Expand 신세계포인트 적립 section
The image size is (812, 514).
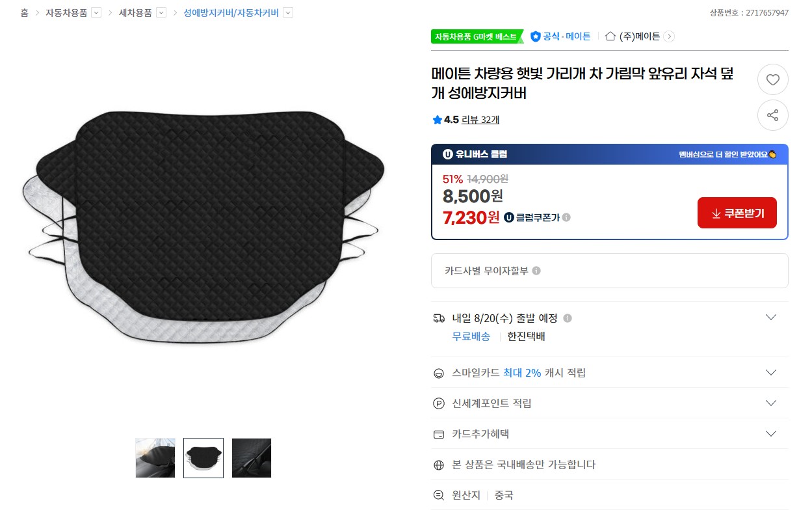coord(771,403)
